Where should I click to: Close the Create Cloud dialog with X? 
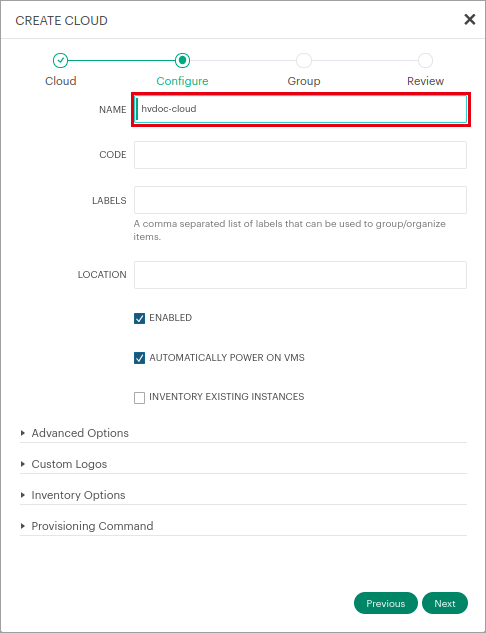coord(469,19)
